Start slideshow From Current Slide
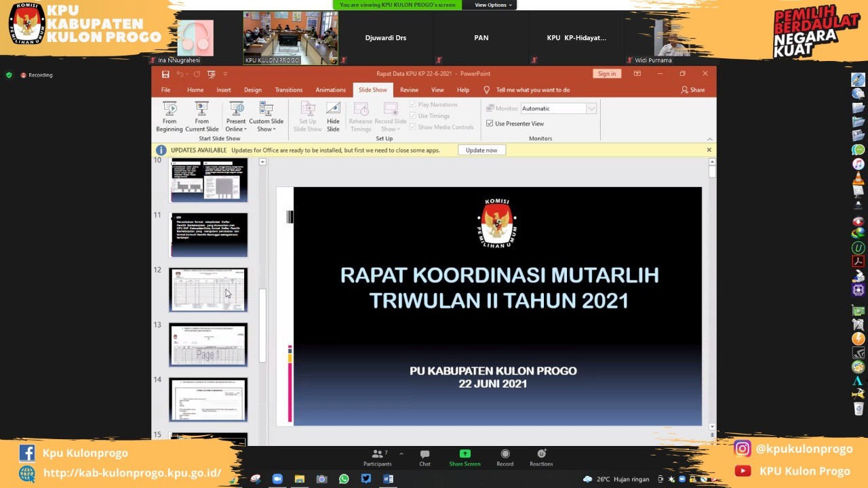This screenshot has height=488, width=868. coord(201,110)
